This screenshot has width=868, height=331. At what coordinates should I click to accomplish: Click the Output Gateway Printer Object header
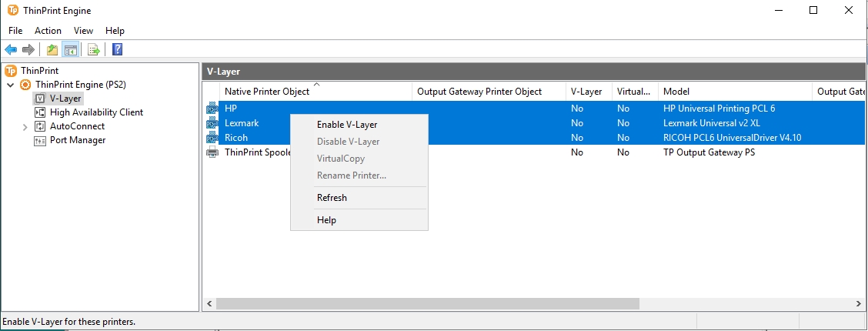click(479, 92)
